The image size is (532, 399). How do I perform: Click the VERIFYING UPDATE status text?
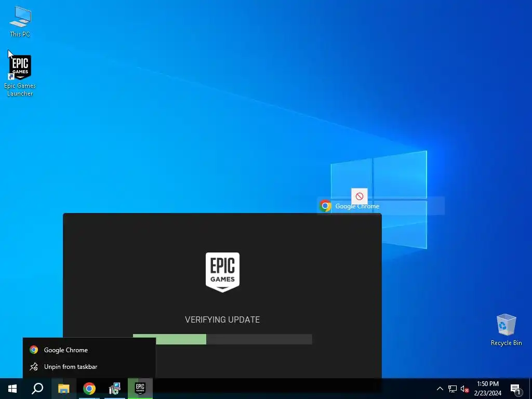point(222,320)
